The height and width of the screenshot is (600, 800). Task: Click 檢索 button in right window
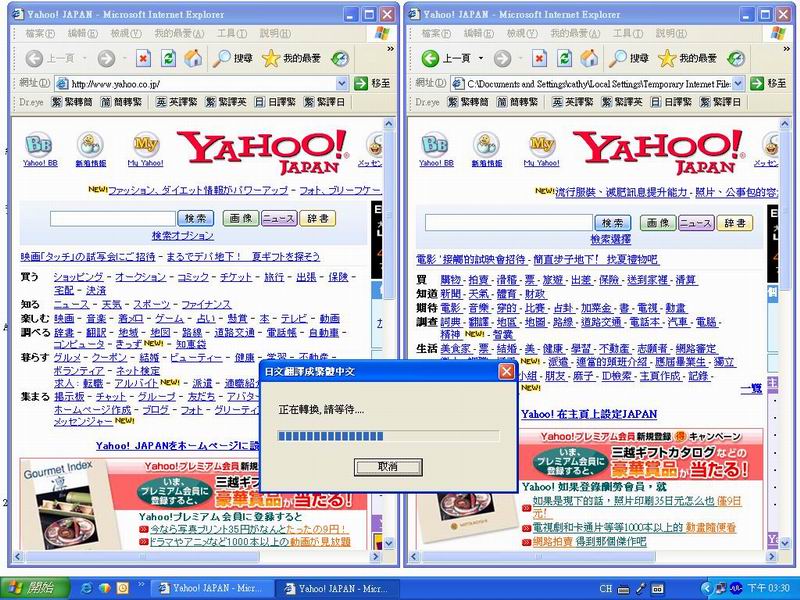[612, 223]
